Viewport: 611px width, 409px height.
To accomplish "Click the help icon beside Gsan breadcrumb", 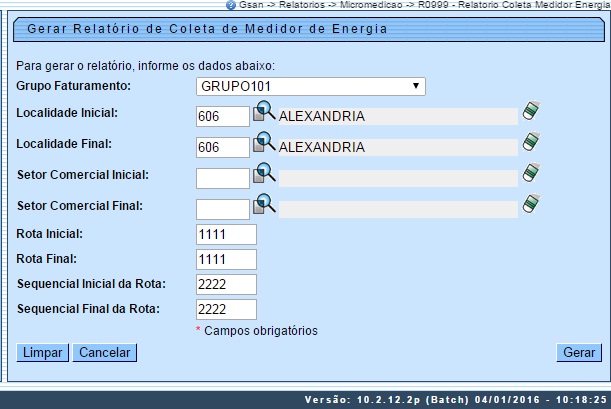I will (x=231, y=5).
